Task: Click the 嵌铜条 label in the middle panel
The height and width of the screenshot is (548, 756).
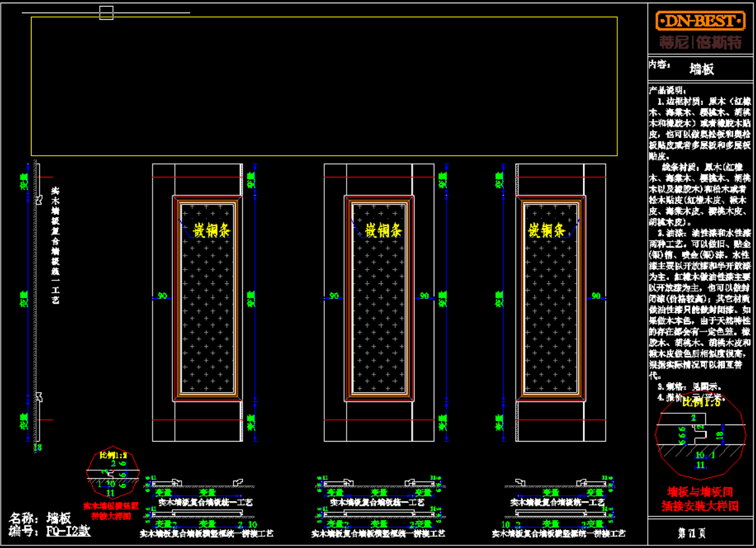Action: [378, 230]
